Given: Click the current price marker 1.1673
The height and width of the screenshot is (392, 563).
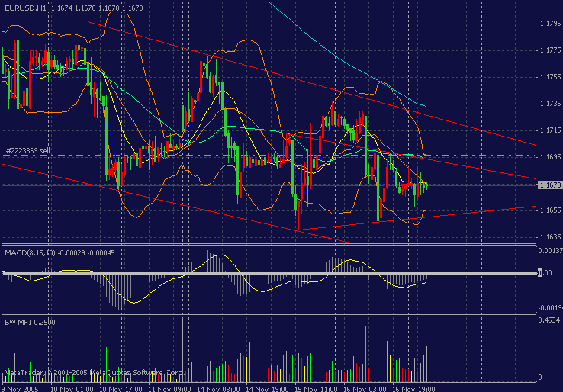Looking at the screenshot, I should pos(550,185).
